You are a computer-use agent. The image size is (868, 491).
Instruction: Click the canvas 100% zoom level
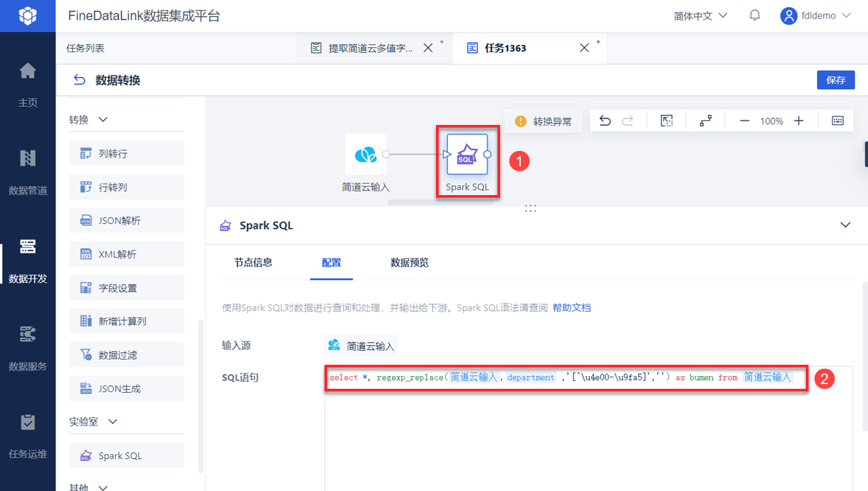[772, 121]
